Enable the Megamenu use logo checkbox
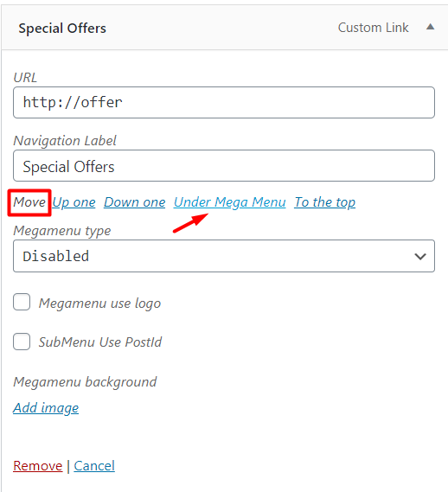This screenshot has height=492, width=448. [x=22, y=302]
